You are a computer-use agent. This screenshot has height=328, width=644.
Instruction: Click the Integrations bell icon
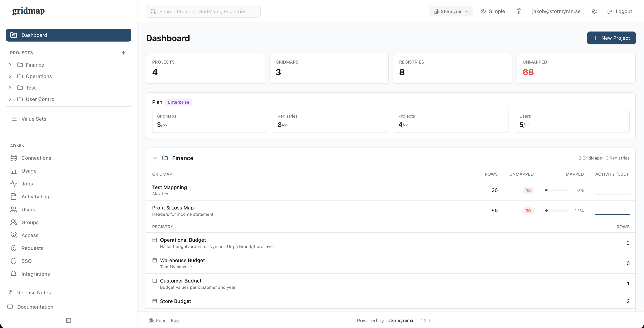coord(13,274)
